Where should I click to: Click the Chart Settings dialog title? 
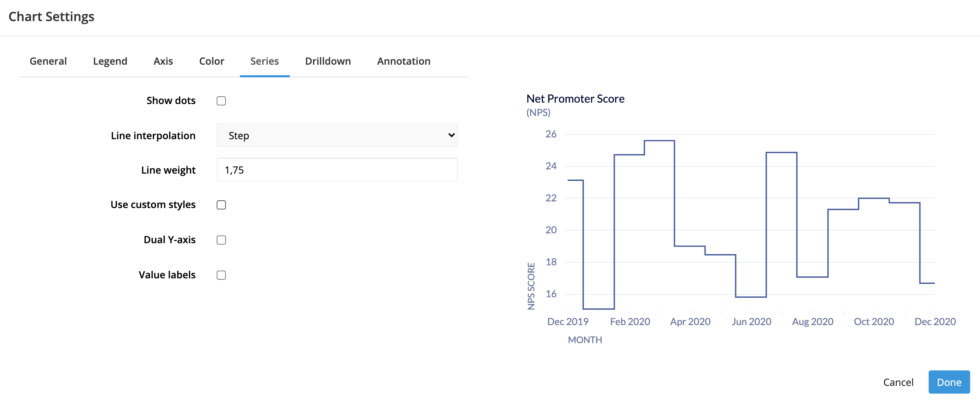coord(51,17)
